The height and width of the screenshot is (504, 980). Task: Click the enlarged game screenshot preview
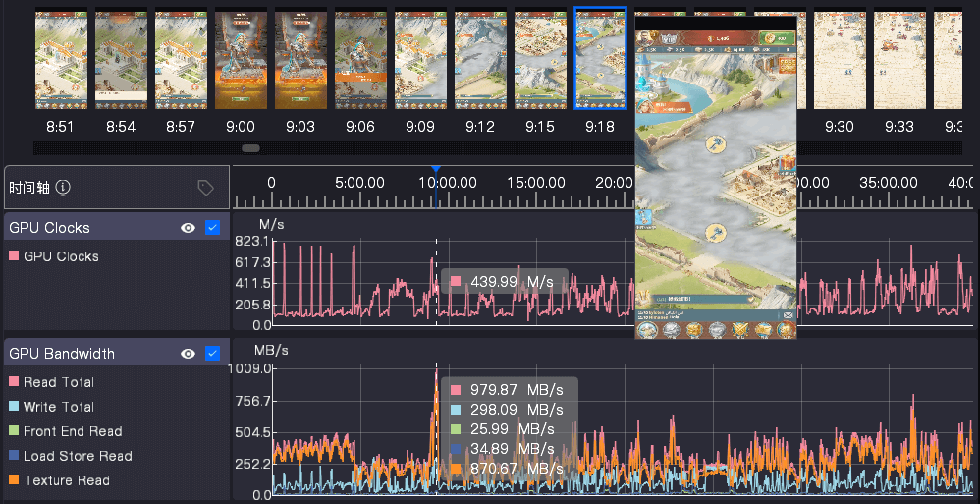pyautogui.click(x=716, y=178)
